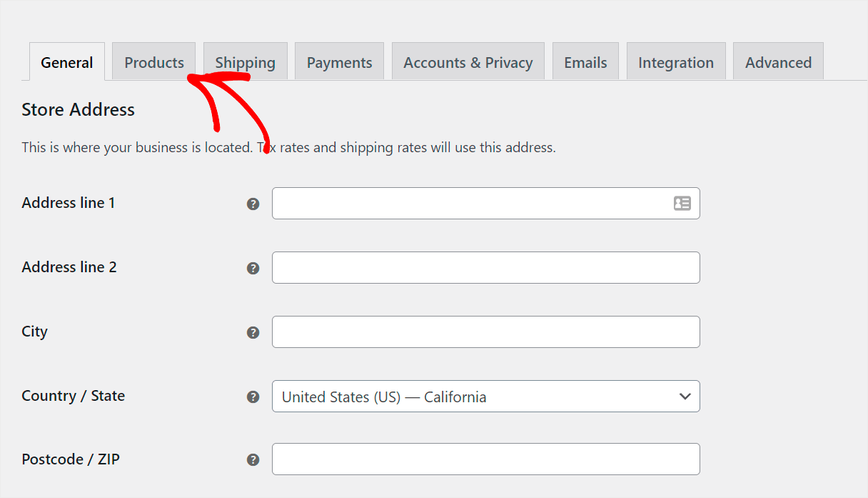The image size is (868, 498).
Task: Expand dropdown chevron beside California
Action: point(685,397)
